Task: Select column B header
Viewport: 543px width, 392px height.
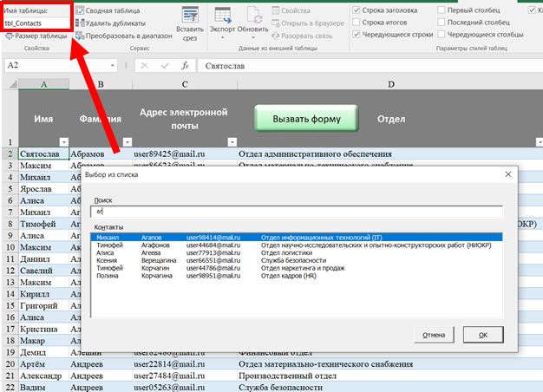Action: pyautogui.click(x=101, y=84)
